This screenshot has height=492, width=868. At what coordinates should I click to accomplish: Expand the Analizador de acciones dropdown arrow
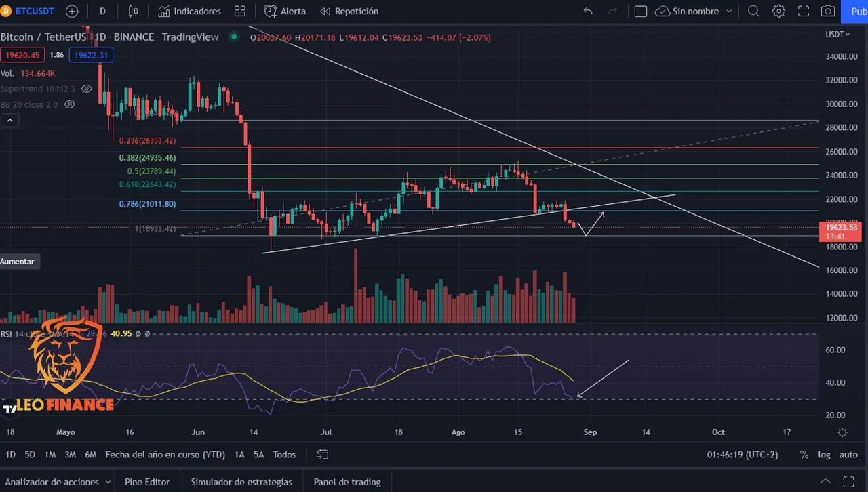pos(107,483)
